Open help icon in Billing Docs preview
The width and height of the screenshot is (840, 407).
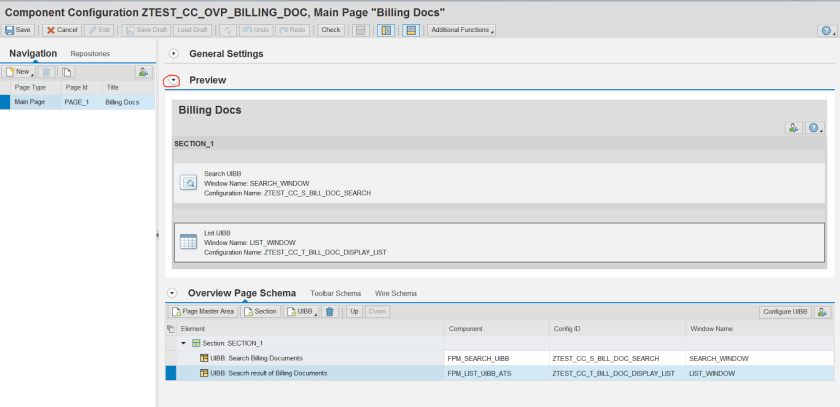(x=814, y=128)
